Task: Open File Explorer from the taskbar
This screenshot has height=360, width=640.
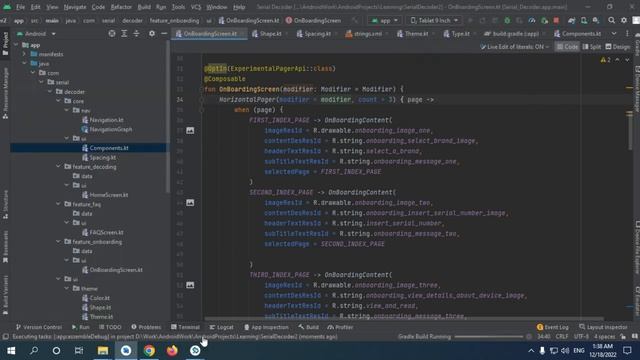Action: (x=102, y=351)
